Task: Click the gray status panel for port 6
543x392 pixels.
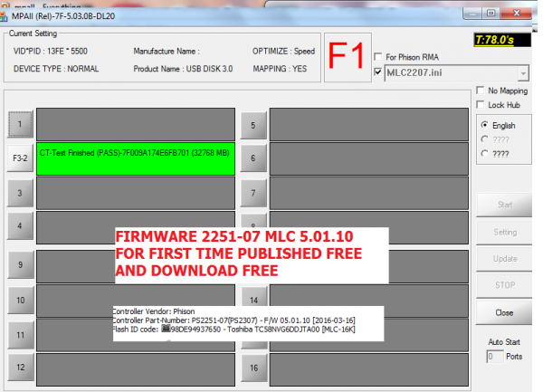Action: coord(369,158)
